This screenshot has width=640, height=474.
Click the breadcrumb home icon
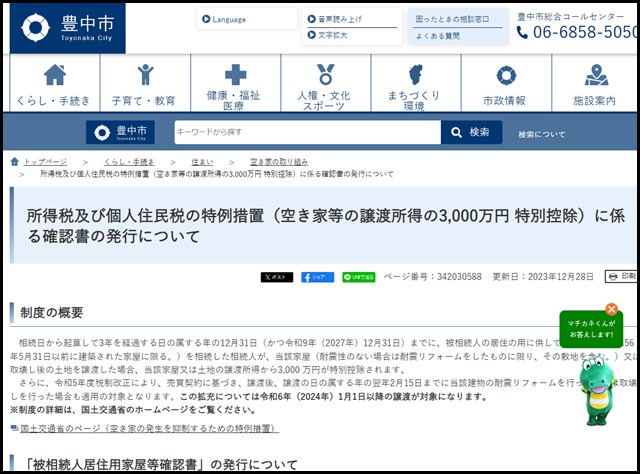pos(14,162)
